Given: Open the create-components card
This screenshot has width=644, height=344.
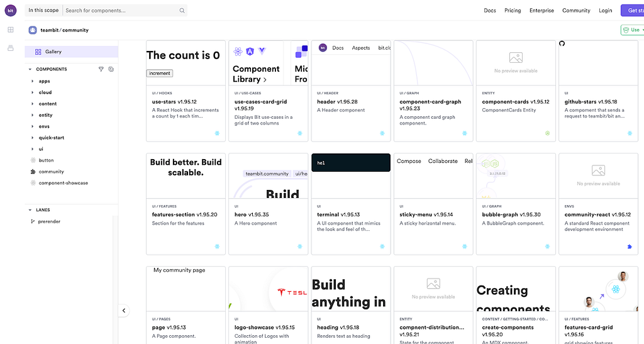Looking at the screenshot, I should click(x=516, y=306).
